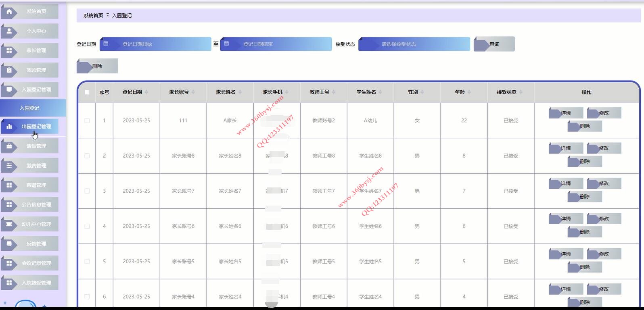644x310 pixels.
Task: Open the 公告信息管理 menu
Action: tap(36, 205)
